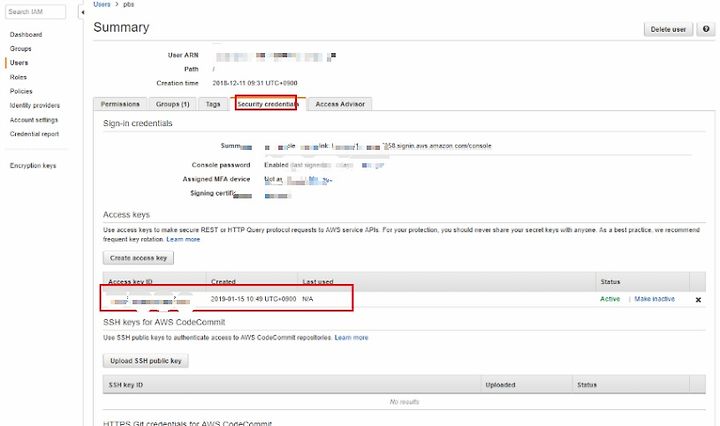Click the Status header in SSH keys table
Screen dimensions: 720x426
(x=587, y=385)
